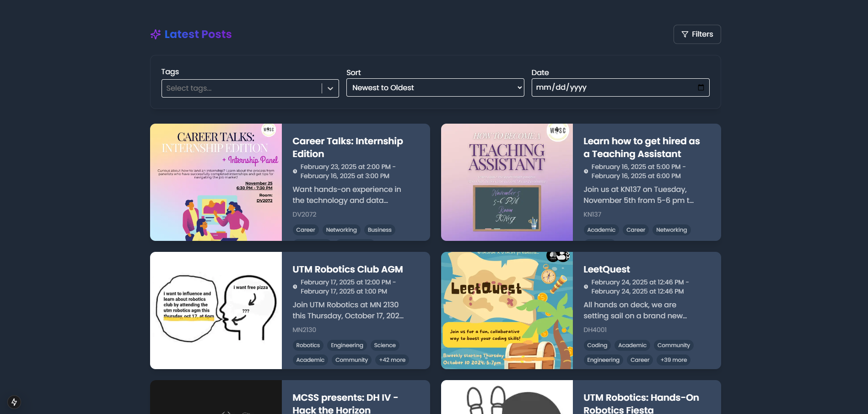
Task: Open the UTM Robotics Club AGM post title
Action: pos(348,269)
